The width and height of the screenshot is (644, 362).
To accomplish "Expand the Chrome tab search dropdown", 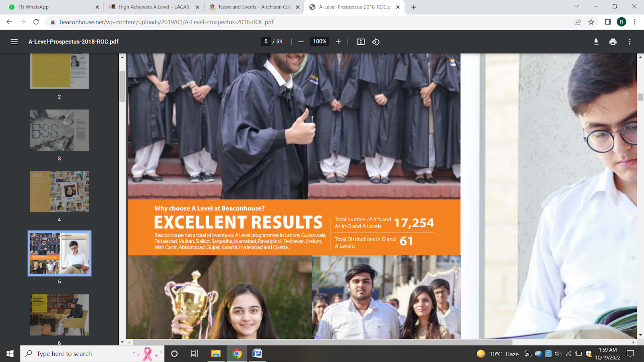I will pyautogui.click(x=576, y=6).
